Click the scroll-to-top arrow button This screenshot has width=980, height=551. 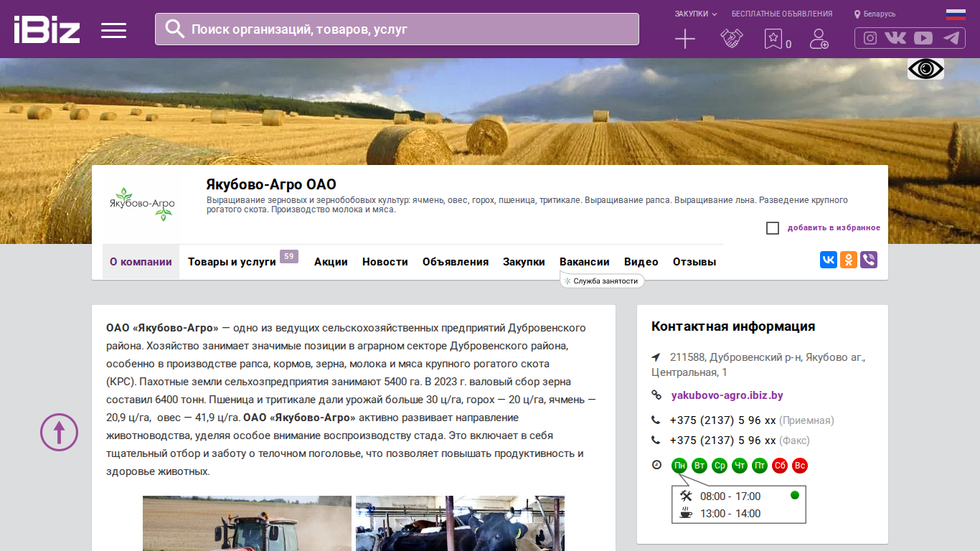coord(59,432)
